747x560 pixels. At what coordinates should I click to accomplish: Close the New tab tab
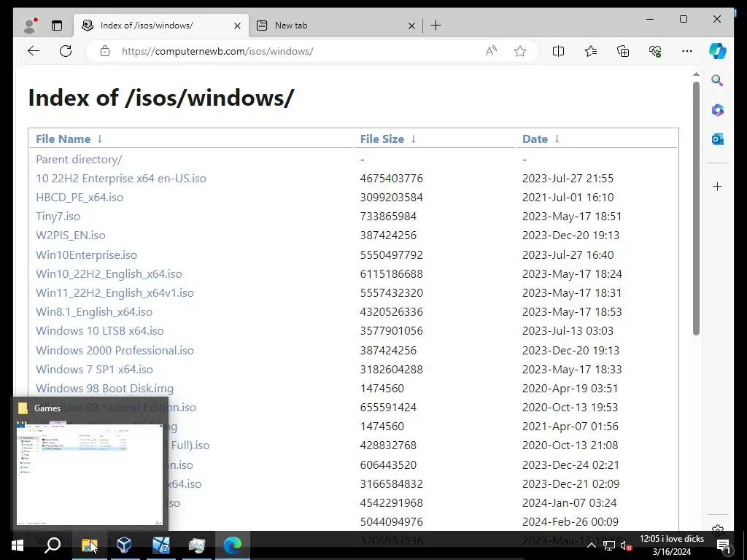411,26
